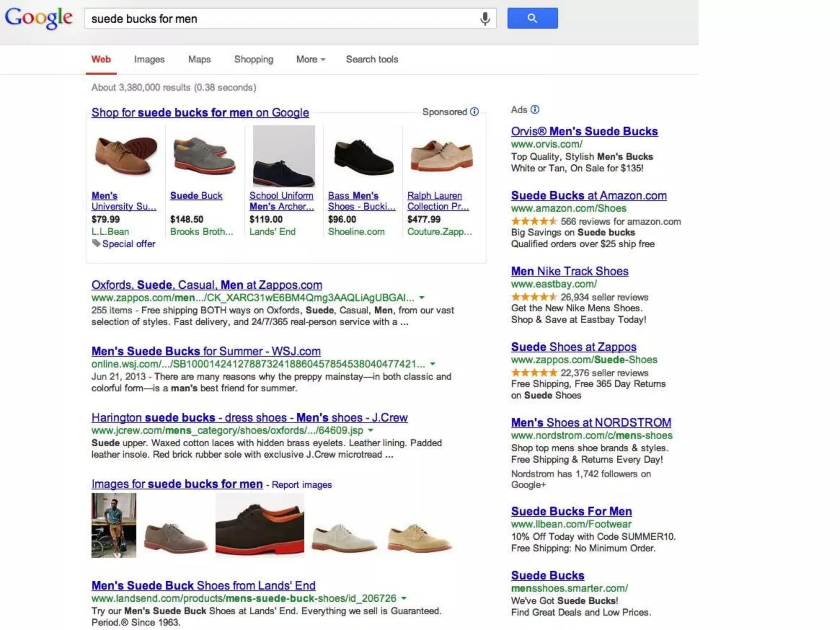This screenshot has width=840, height=630.
Task: Open the L.L.Bean tan suede shoe image
Action: (126, 156)
